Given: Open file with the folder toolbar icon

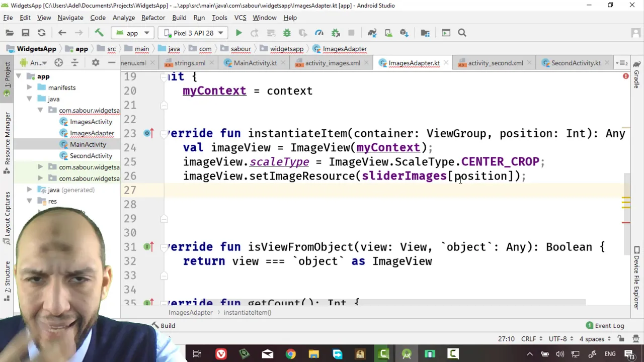Looking at the screenshot, I should (x=10, y=33).
